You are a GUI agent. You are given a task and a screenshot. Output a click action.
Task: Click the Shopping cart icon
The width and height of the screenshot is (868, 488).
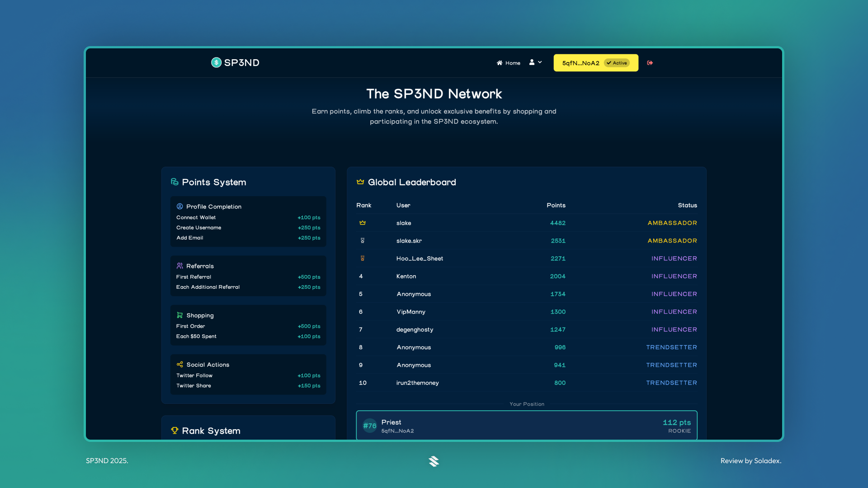(179, 315)
